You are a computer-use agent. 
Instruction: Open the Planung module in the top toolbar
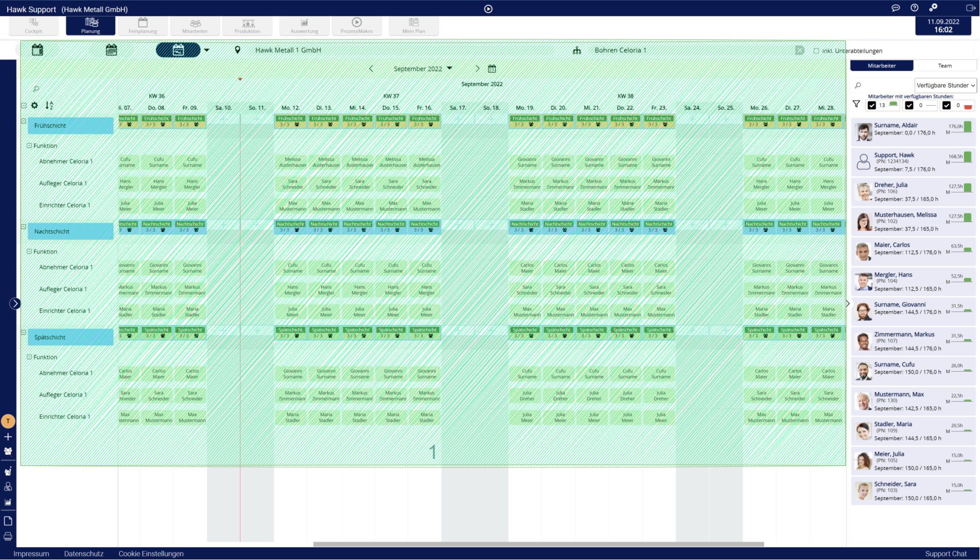click(x=91, y=25)
